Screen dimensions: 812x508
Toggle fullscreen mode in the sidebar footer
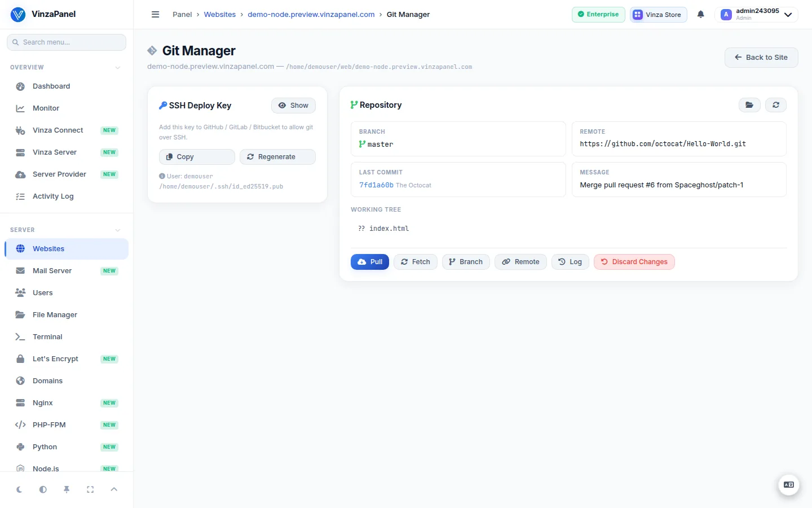pyautogui.click(x=90, y=489)
